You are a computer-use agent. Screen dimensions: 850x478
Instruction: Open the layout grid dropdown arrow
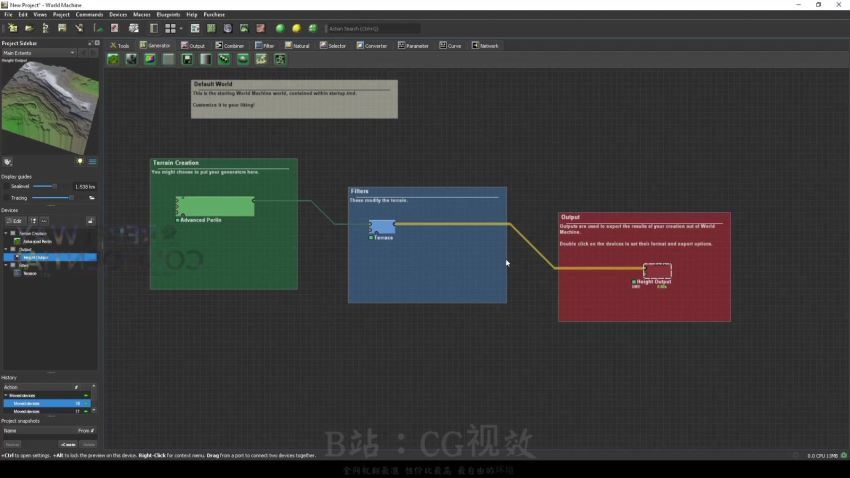point(181,28)
